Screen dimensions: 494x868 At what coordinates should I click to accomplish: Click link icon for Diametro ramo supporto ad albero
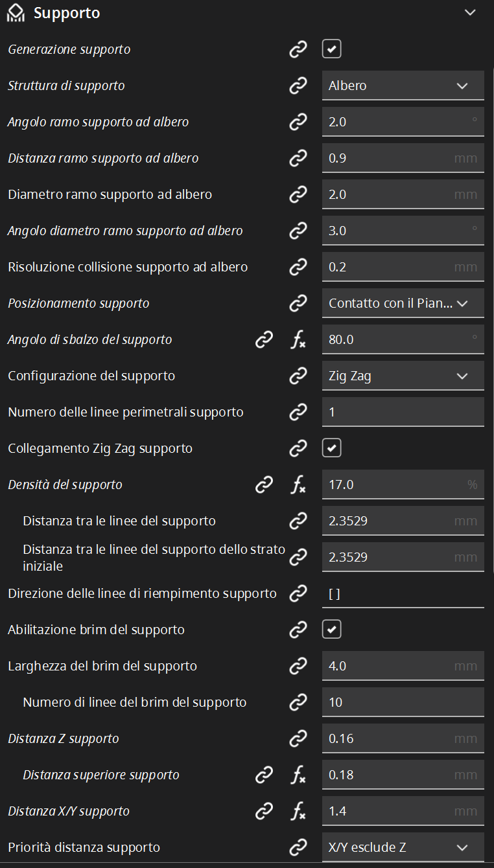298,194
